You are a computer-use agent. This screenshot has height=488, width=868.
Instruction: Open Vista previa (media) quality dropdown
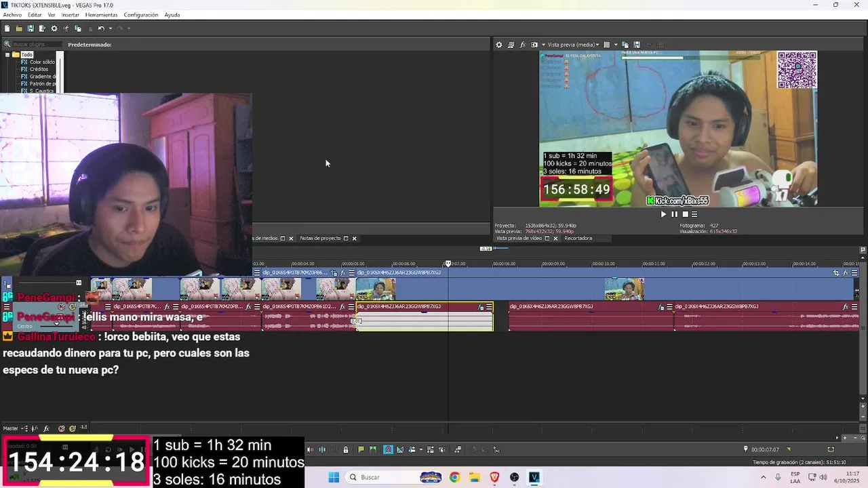pos(572,45)
